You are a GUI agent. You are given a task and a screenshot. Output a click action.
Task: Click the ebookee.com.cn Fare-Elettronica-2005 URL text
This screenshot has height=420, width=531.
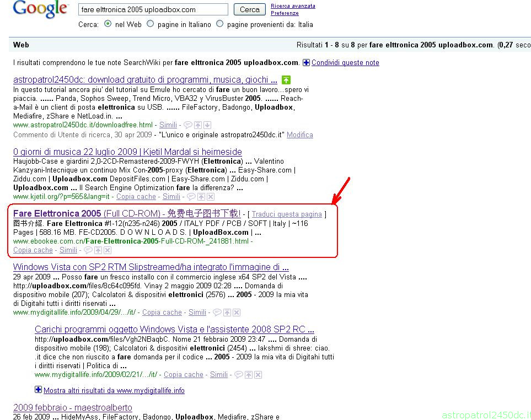131,241
